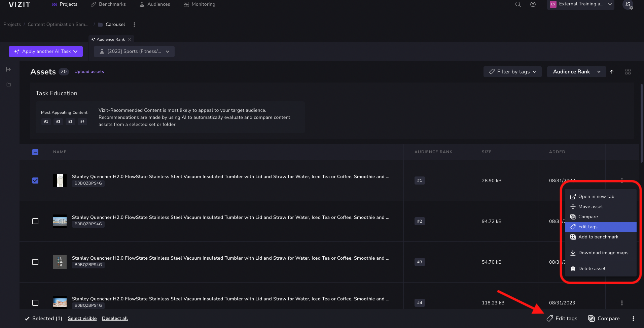The image size is (644, 328).
Task: Open the JS user avatar menu
Action: coord(628,5)
